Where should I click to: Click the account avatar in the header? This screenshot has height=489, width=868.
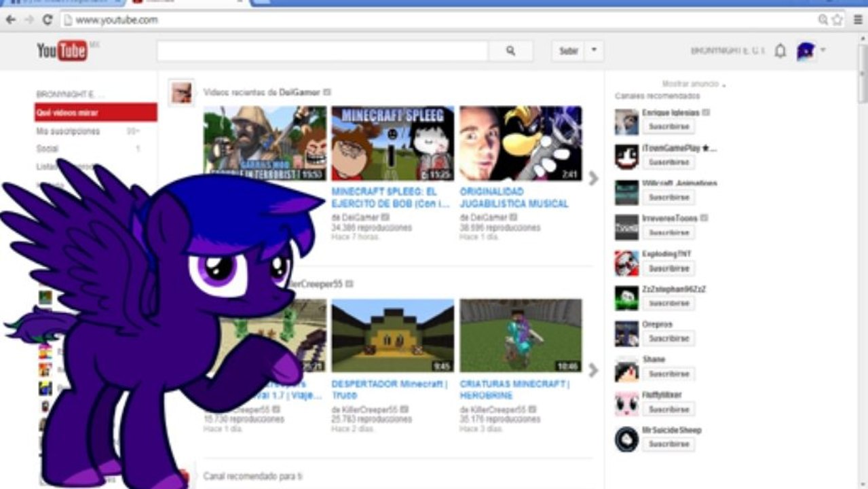(806, 51)
